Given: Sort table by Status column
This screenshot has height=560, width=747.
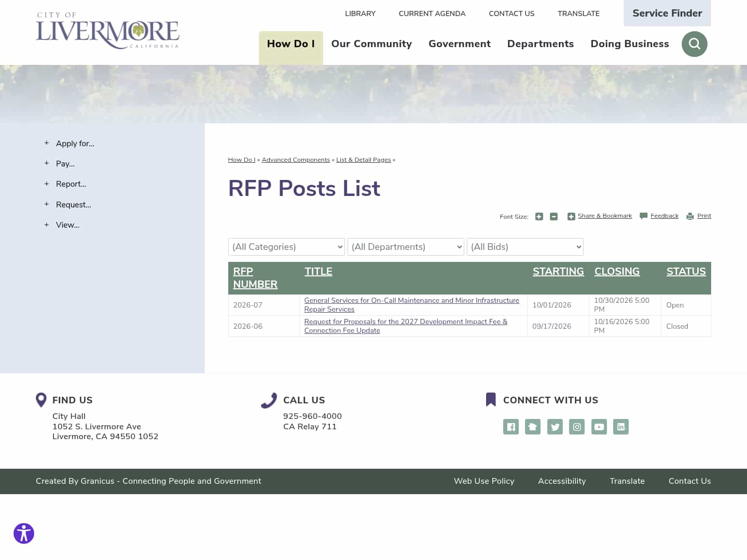Looking at the screenshot, I should (686, 271).
